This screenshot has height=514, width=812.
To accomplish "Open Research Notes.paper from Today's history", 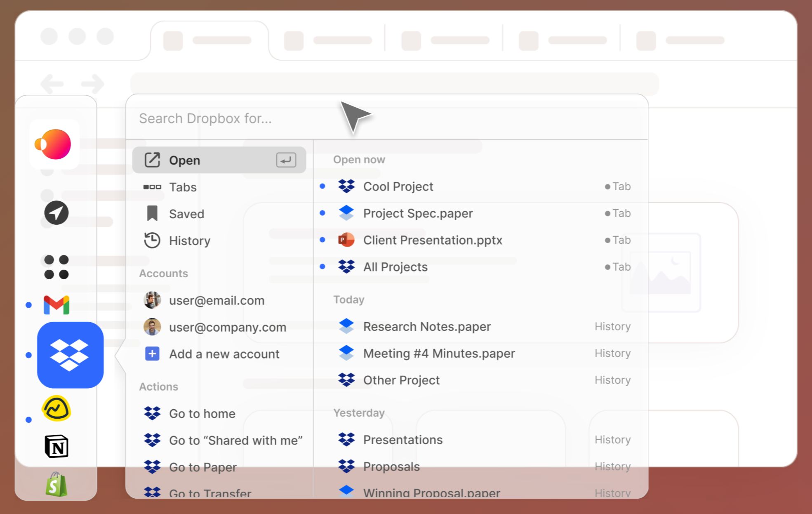I will tap(427, 326).
